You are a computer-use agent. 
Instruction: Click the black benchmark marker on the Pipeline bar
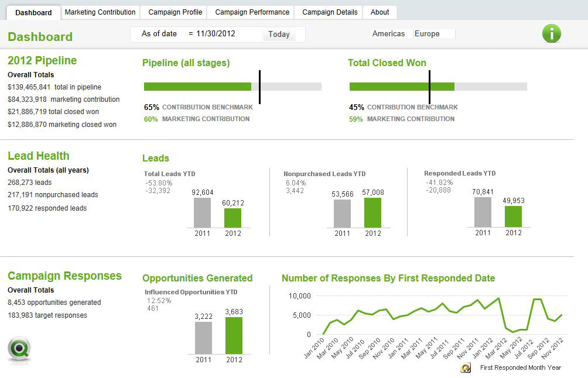259,87
